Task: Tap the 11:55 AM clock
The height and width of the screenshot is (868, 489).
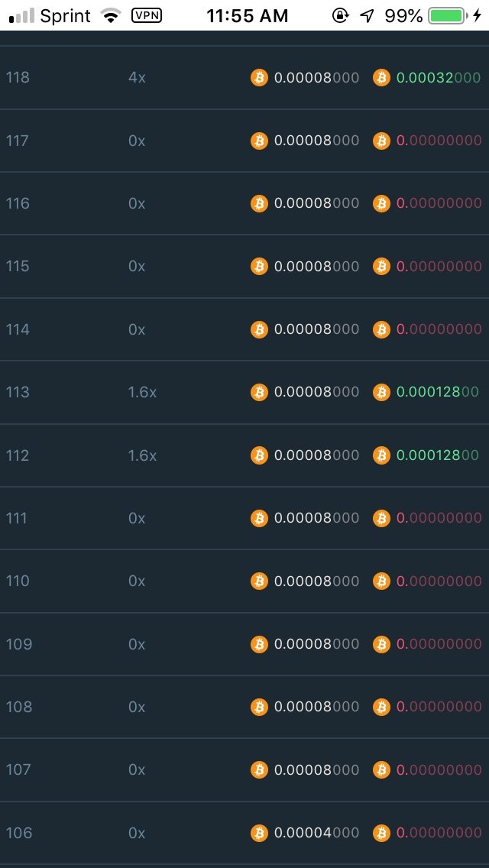Action: (248, 15)
